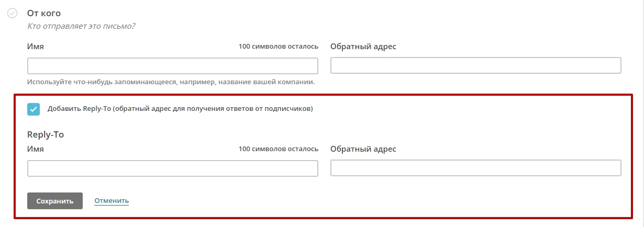Viewport: 644px width, 227px height.
Task: Click the sender Обратный адрес input field
Action: [475, 66]
